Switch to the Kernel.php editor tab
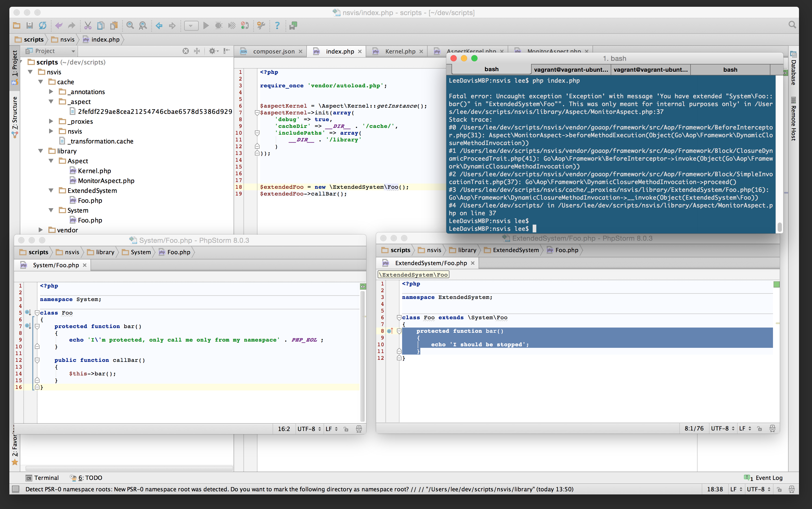The height and width of the screenshot is (509, 812). pos(397,51)
